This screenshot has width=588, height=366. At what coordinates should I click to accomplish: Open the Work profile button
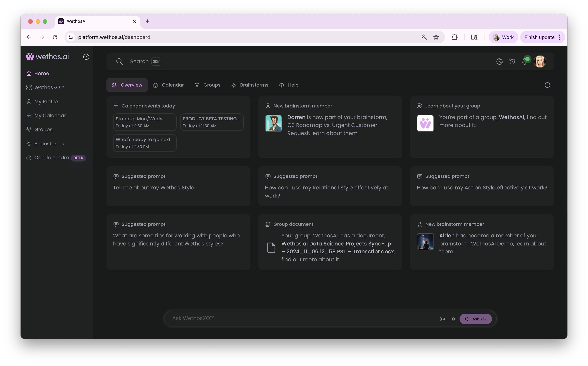point(503,37)
